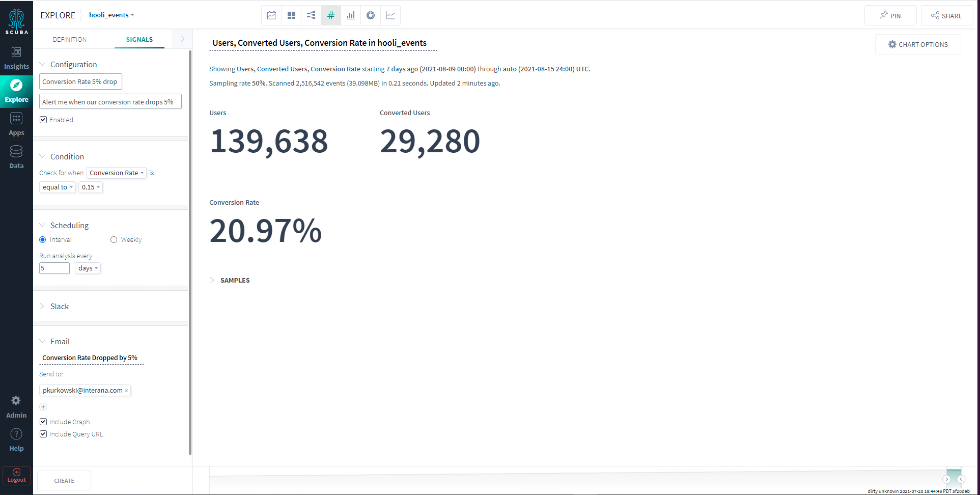Open the 0.15 threshold dropdown
This screenshot has width=980, height=495.
(x=91, y=187)
